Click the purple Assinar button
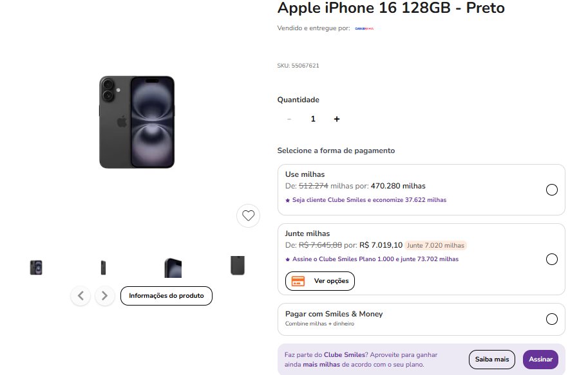Screen dimensions: 588x375 tap(541, 360)
